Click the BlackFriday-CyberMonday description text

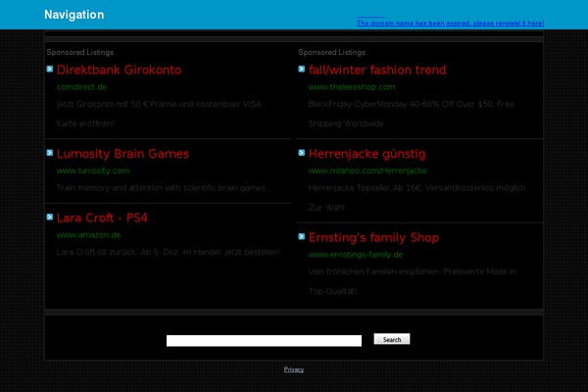pos(411,114)
